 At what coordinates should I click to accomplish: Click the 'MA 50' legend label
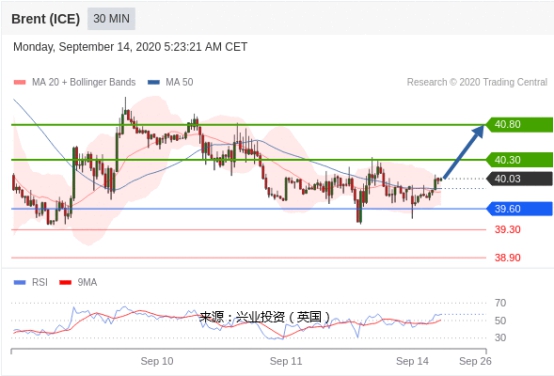[179, 82]
